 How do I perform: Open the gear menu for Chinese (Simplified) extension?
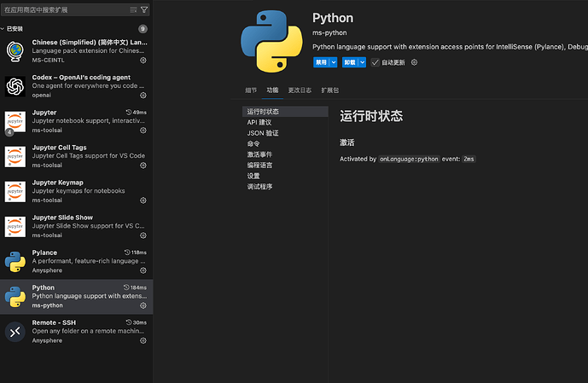(x=143, y=60)
